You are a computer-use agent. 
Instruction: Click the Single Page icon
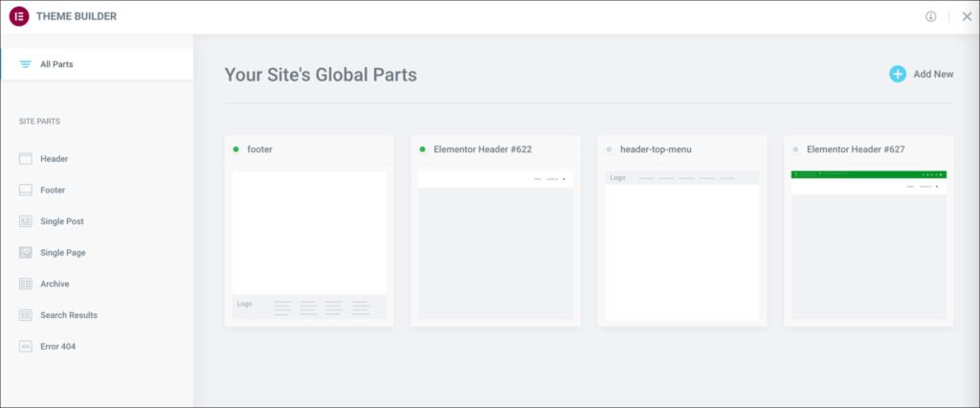click(26, 253)
